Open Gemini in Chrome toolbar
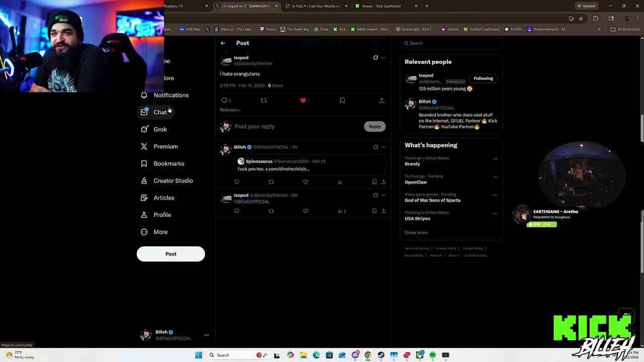 point(586,6)
